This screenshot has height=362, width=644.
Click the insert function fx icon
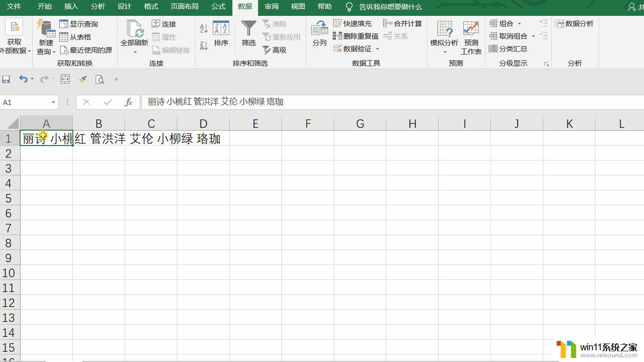click(129, 102)
